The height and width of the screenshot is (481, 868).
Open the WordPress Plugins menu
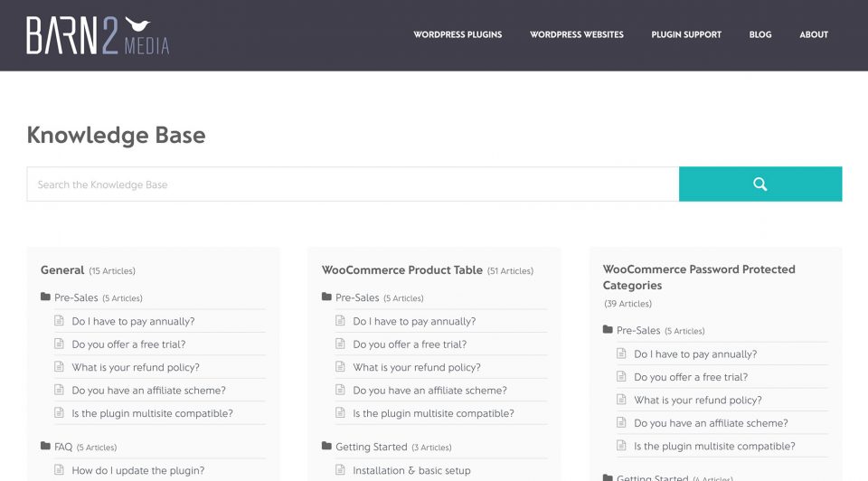(x=458, y=34)
